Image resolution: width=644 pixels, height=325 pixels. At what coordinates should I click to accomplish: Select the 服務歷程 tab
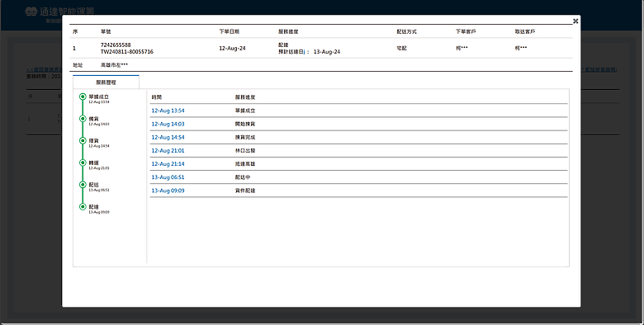click(106, 82)
